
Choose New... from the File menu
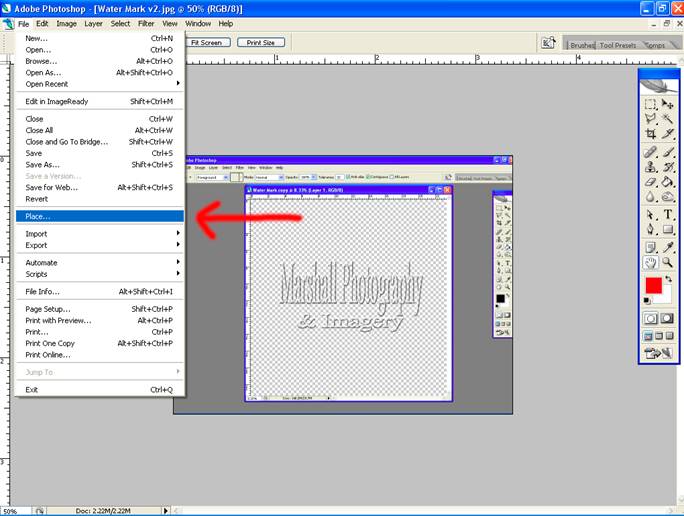pos(99,38)
